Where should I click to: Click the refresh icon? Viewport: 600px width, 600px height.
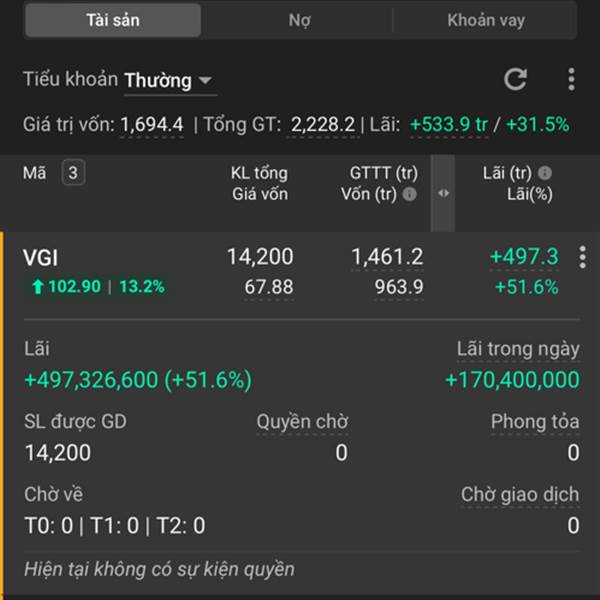[515, 79]
